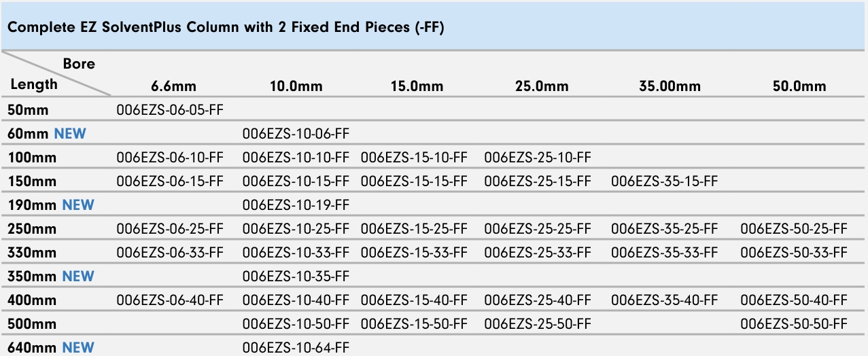The image size is (868, 356).
Task: Click part 006EZS-25-33-FF
Action: click(x=538, y=253)
